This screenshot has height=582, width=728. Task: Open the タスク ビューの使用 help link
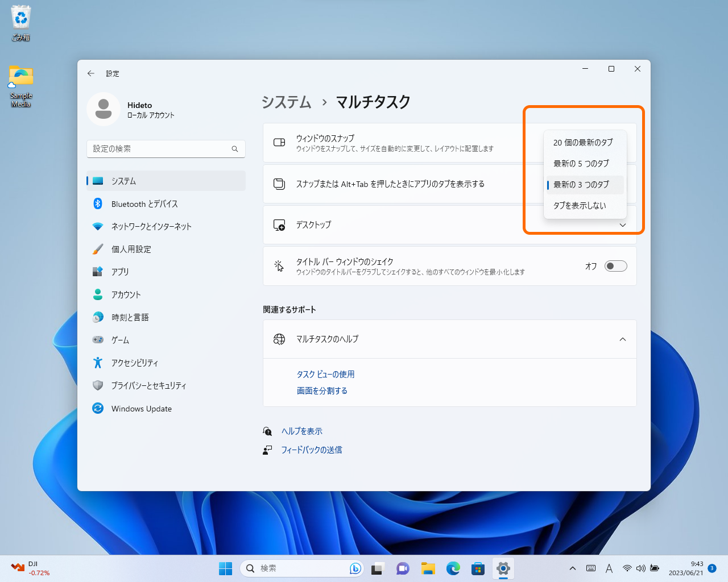(x=325, y=374)
